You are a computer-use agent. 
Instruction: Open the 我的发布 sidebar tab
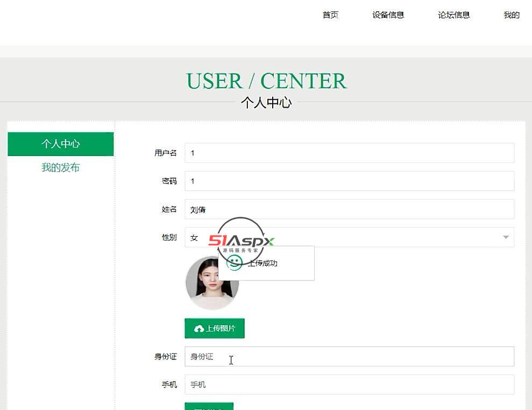pyautogui.click(x=61, y=168)
